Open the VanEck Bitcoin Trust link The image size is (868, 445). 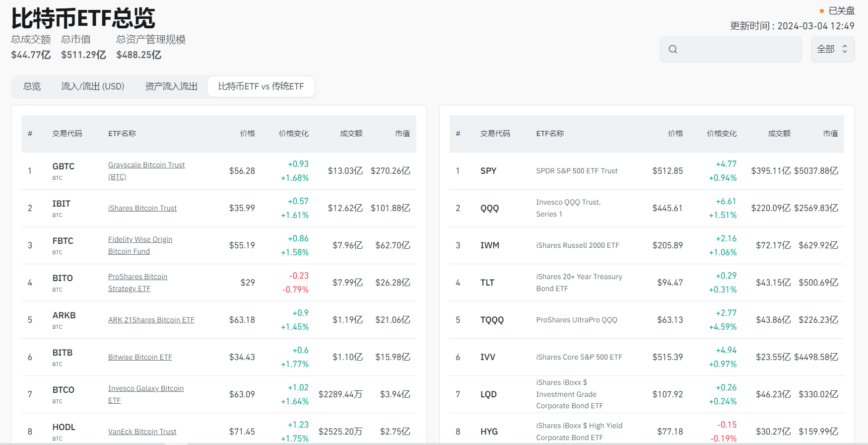142,432
